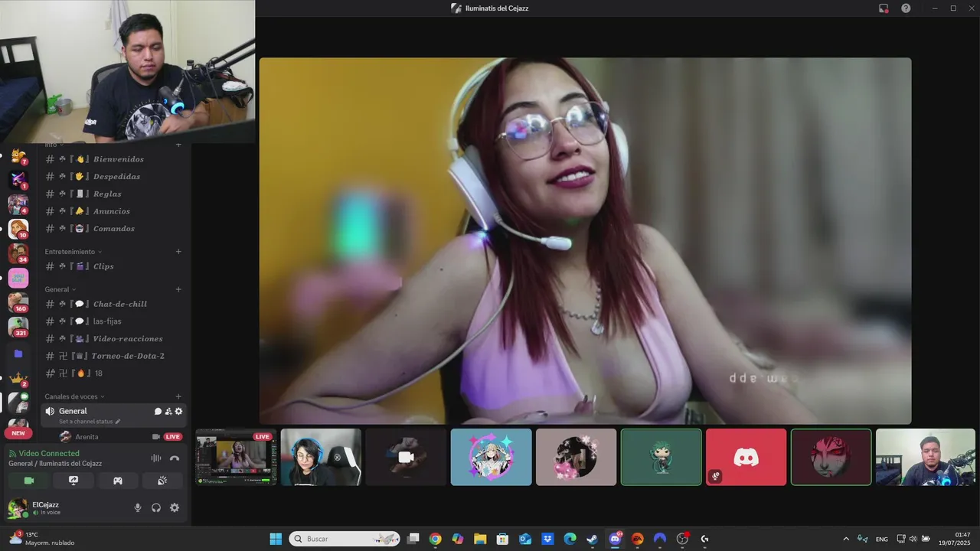
Task: Set a channel status link
Action: click(x=90, y=422)
